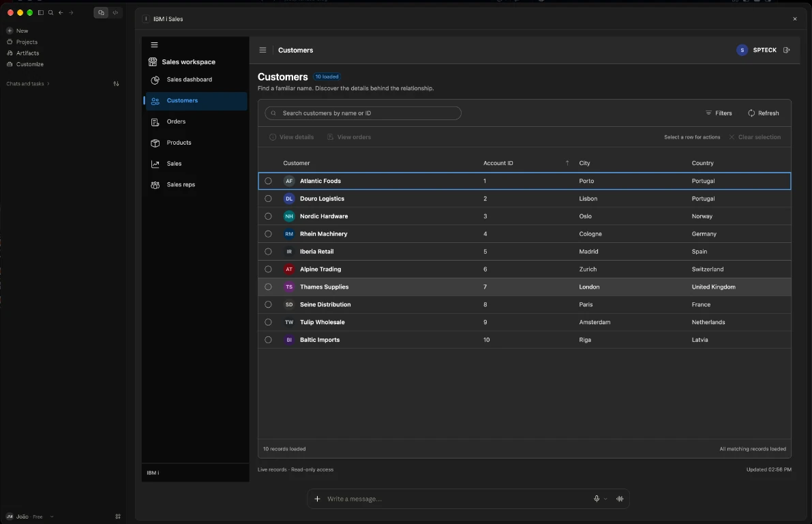Sort by Customer column header
Image resolution: width=812 pixels, height=524 pixels.
tap(296, 163)
